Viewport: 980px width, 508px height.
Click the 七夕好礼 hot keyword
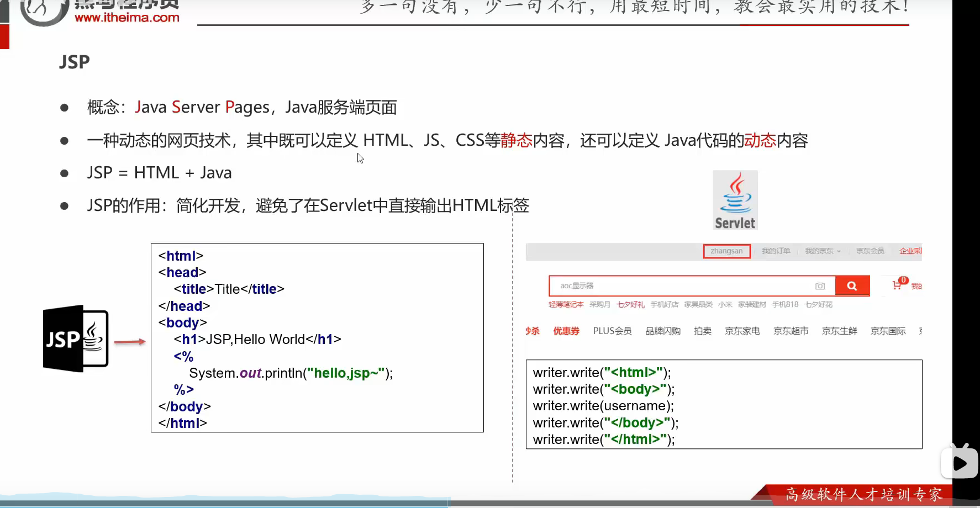[630, 304]
